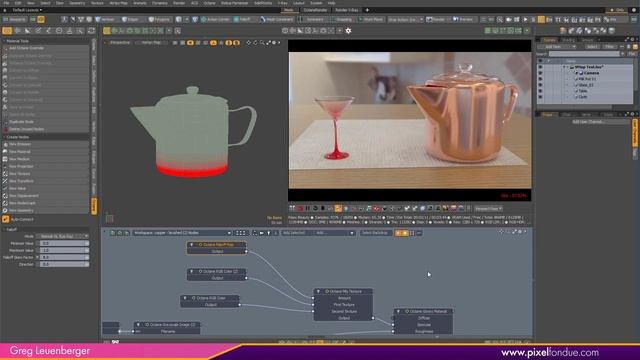Open Octane render view dropdown in toolbar
Viewport: 640px width, 360px height.
pyautogui.click(x=488, y=209)
